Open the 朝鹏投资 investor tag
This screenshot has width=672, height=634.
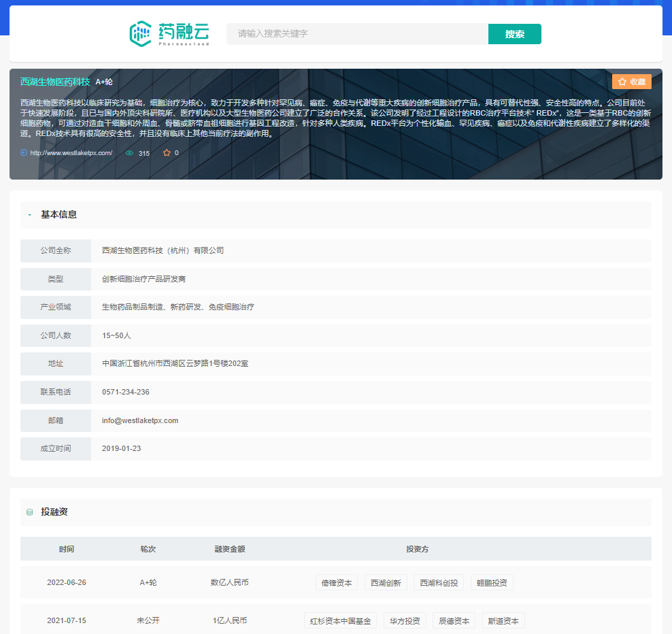click(492, 583)
